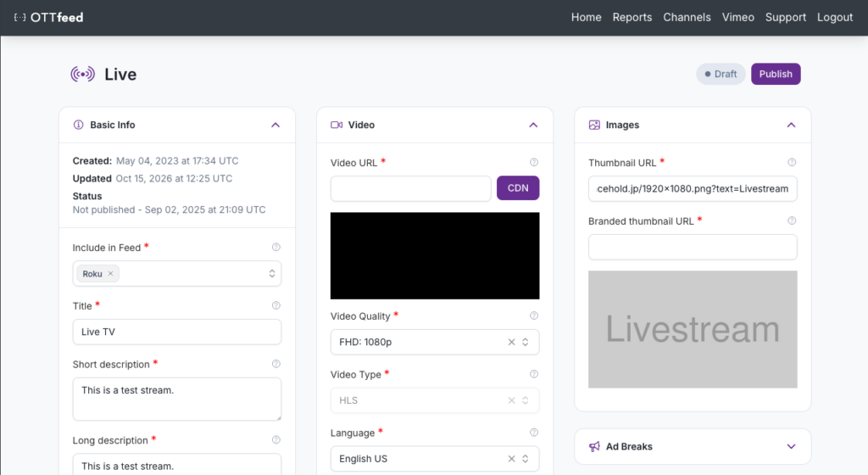Open help for Long description
868x475 pixels.
(x=276, y=439)
